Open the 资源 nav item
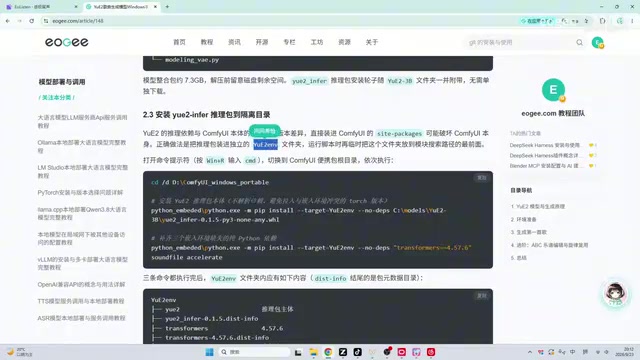Screen dimensions: 640x360 click(344, 42)
